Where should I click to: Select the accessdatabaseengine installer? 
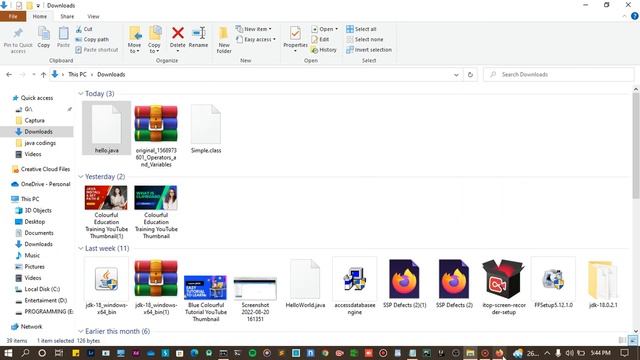pos(355,286)
